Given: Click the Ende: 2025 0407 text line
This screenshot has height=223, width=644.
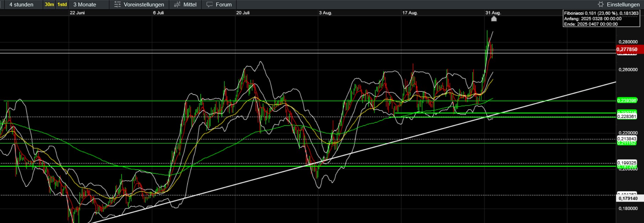Looking at the screenshot, I should (591, 24).
